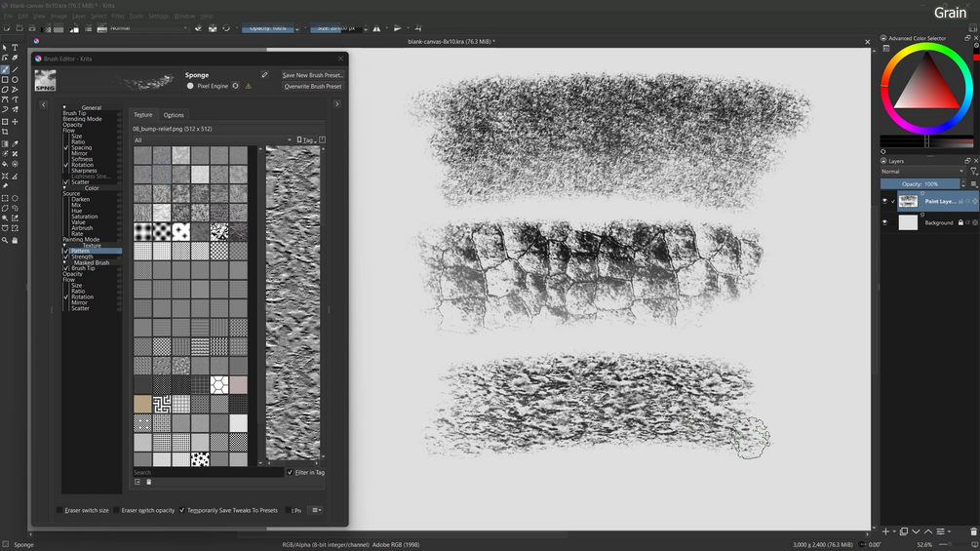The width and height of the screenshot is (980, 551).
Task: Choose the Rectangle shape tool
Action: (x=5, y=80)
